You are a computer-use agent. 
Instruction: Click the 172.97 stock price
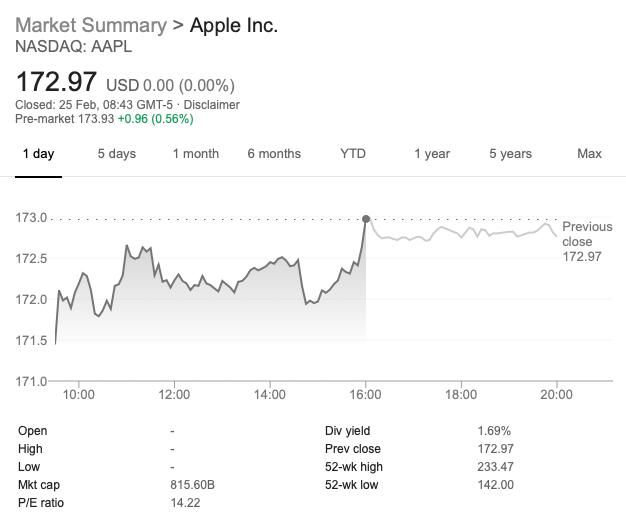click(x=55, y=79)
